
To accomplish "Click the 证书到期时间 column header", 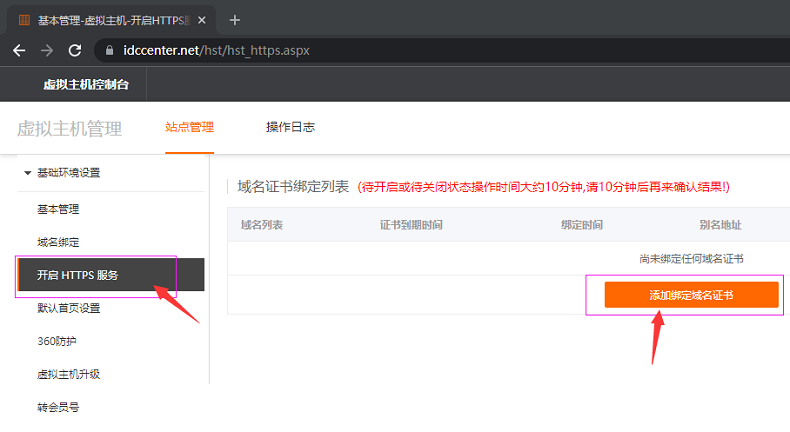I will 411,225.
